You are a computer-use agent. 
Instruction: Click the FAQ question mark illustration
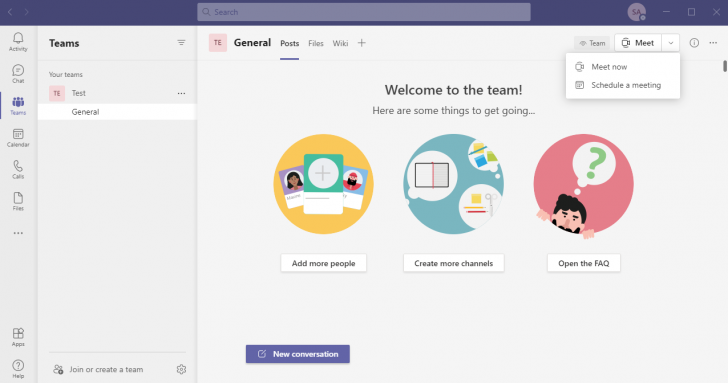point(584,186)
